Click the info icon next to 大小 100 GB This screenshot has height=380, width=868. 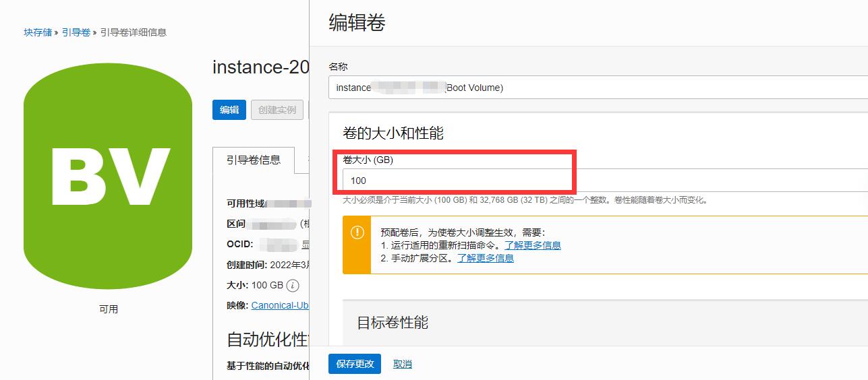coord(293,286)
